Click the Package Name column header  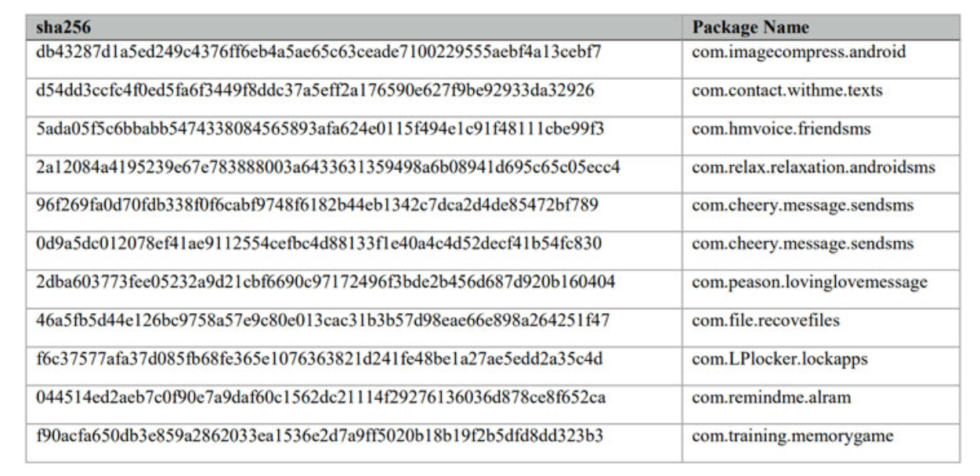pos(750,27)
